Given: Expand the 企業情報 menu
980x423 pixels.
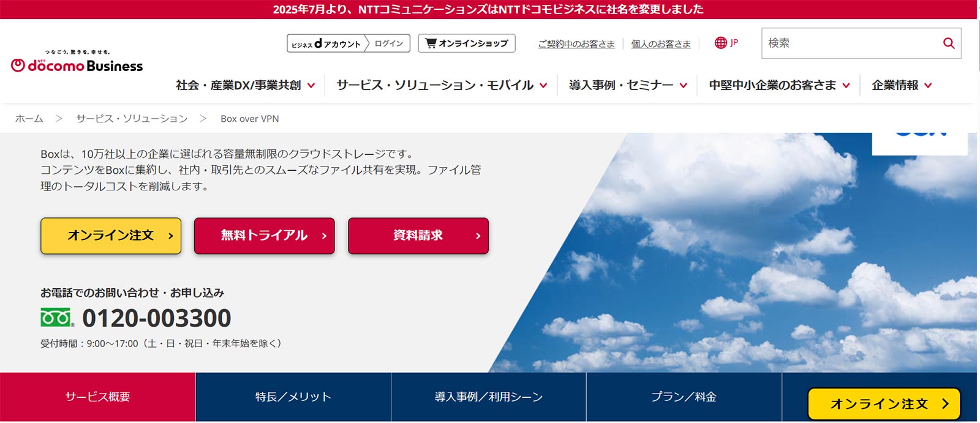Looking at the screenshot, I should coord(902,85).
